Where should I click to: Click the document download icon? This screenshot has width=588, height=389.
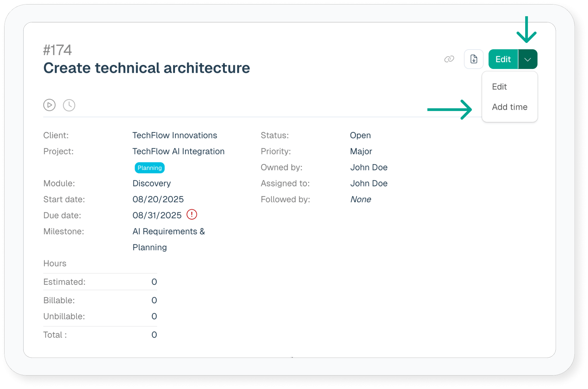473,59
